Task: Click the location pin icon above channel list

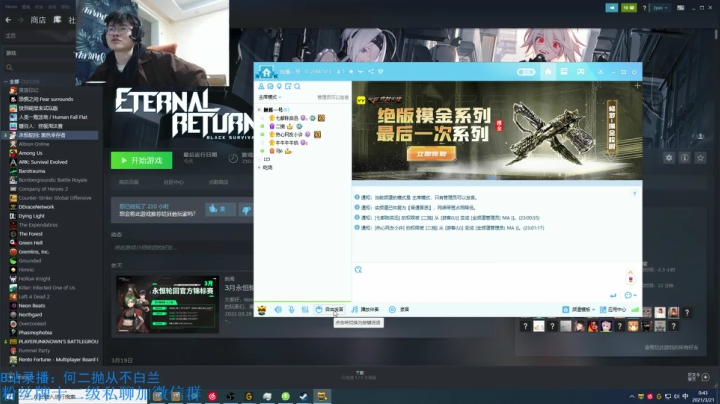Action: pyautogui.click(x=279, y=86)
